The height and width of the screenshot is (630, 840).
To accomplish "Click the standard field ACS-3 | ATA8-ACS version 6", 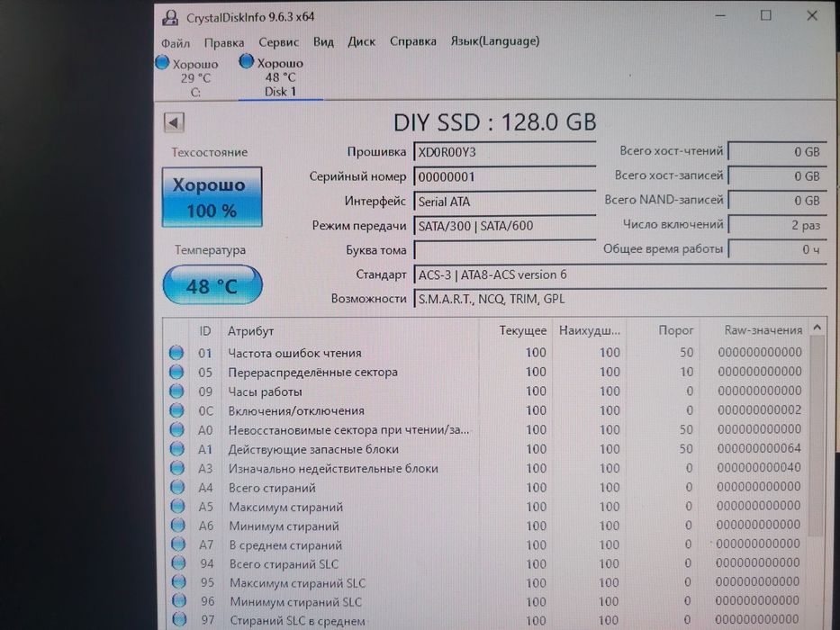I will [x=619, y=274].
